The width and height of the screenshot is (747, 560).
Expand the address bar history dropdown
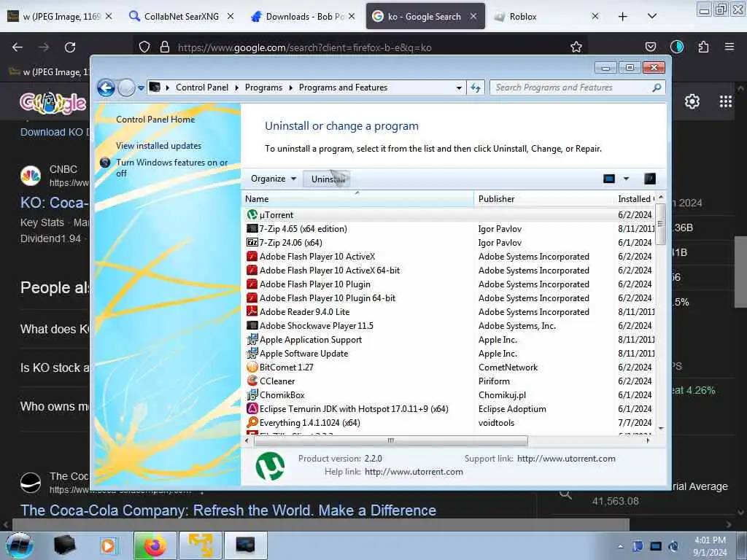click(459, 88)
